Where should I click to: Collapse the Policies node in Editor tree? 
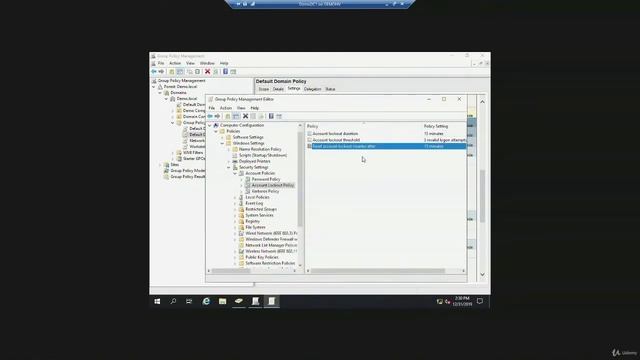click(x=216, y=131)
